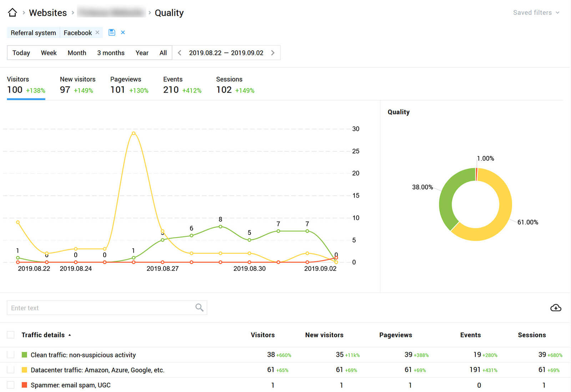Click the search magnifier icon
This screenshot has width=571, height=392.
click(199, 307)
